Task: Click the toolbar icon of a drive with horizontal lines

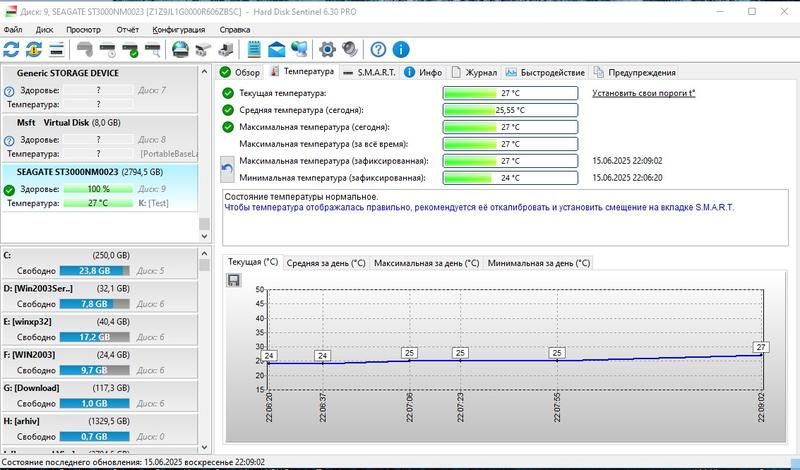Action: tap(57, 50)
